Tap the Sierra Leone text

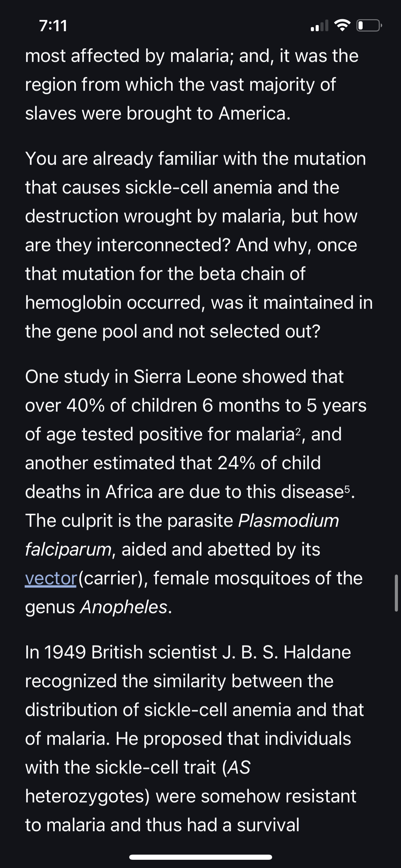tap(185, 377)
